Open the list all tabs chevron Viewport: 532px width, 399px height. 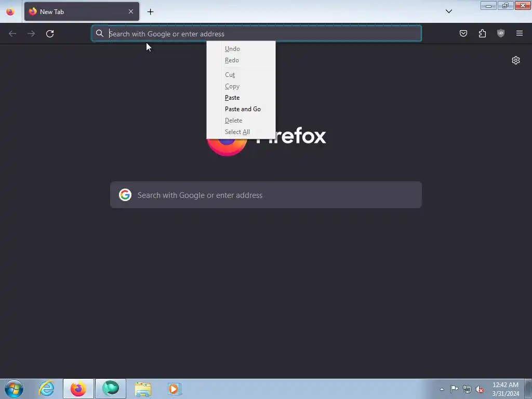pos(448,11)
